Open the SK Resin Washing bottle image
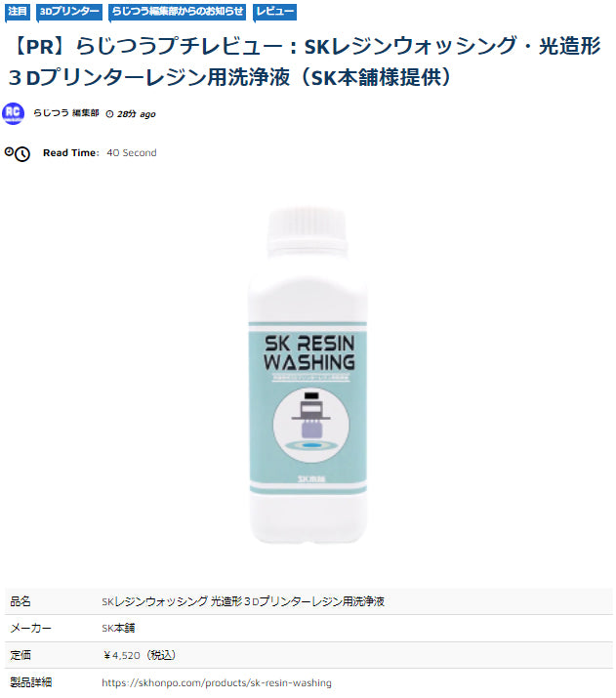The width and height of the screenshot is (616, 698). [308, 374]
